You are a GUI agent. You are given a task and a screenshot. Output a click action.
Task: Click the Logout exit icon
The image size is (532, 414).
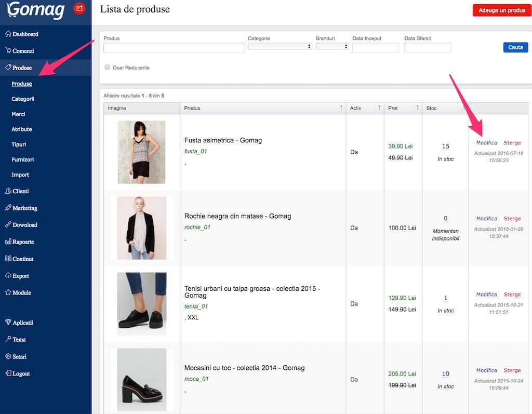coord(8,373)
